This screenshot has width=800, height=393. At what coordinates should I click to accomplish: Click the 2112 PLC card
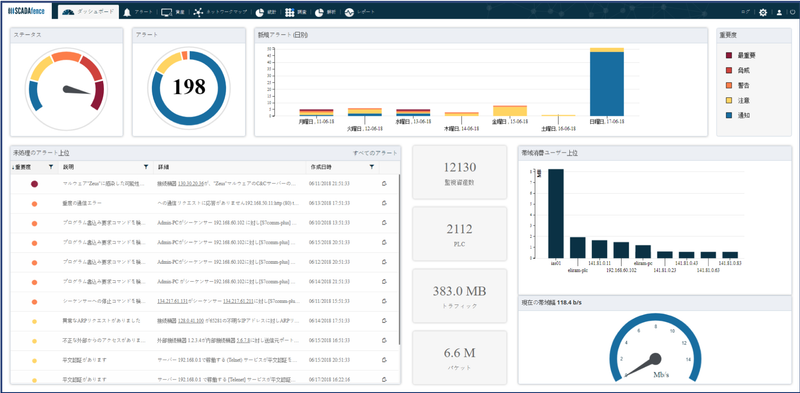(459, 234)
